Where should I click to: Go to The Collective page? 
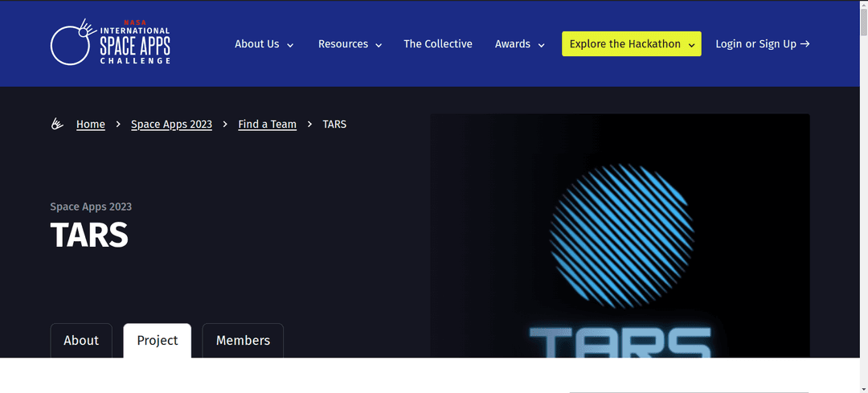(x=438, y=44)
